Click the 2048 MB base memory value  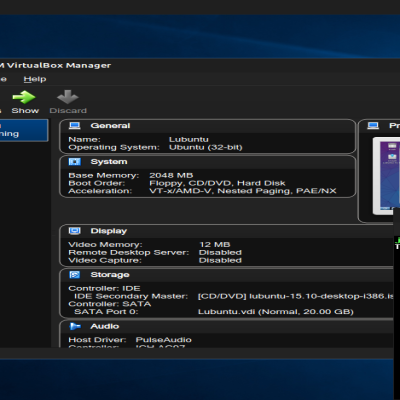pyautogui.click(x=171, y=175)
